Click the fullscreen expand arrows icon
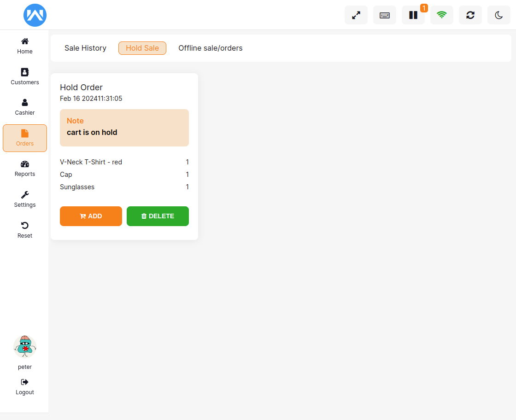 pos(356,15)
